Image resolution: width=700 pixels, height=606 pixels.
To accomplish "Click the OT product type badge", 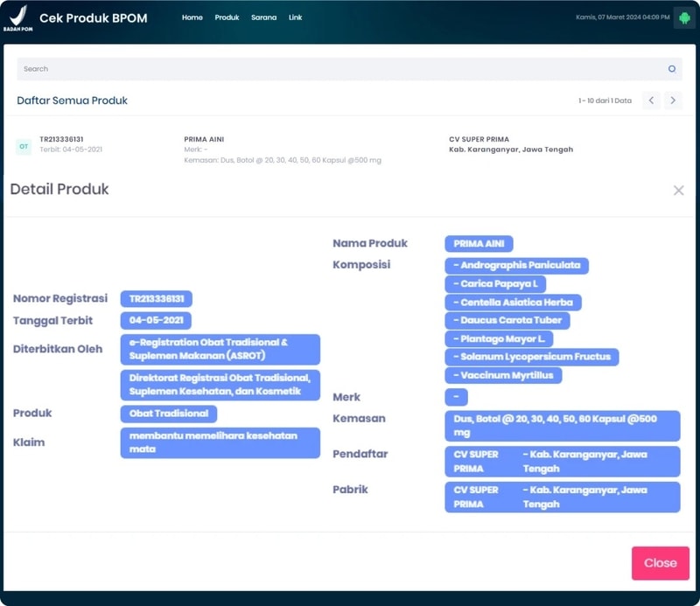I will [24, 146].
